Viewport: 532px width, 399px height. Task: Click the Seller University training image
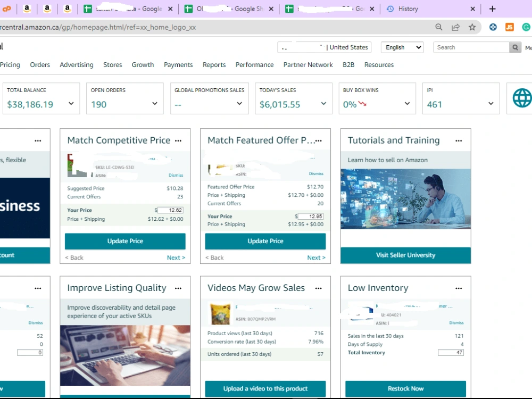coord(405,199)
